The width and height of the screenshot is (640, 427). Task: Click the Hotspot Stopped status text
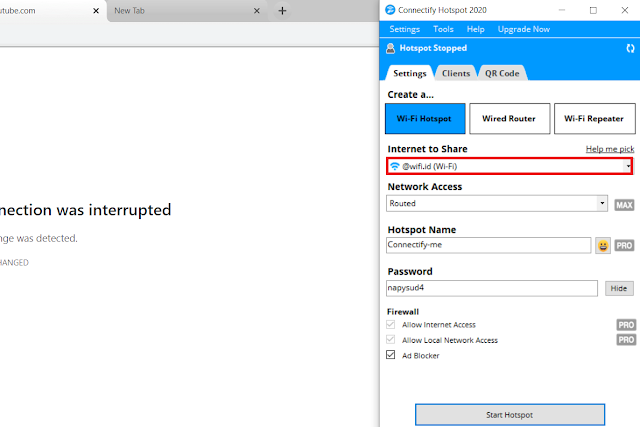(433, 48)
